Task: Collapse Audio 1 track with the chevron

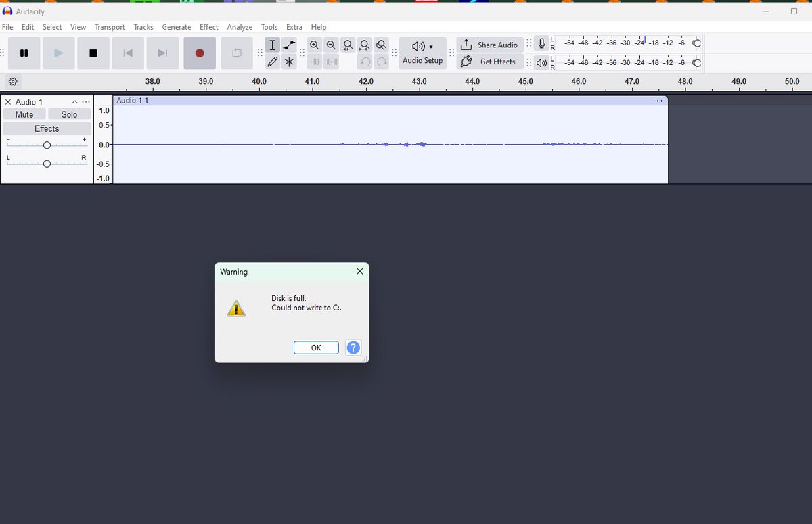Action: pyautogui.click(x=74, y=102)
